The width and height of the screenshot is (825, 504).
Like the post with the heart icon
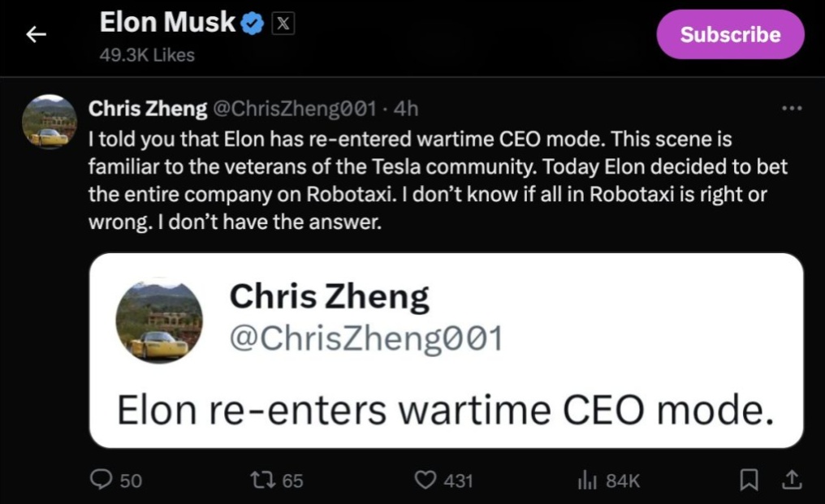[425, 480]
